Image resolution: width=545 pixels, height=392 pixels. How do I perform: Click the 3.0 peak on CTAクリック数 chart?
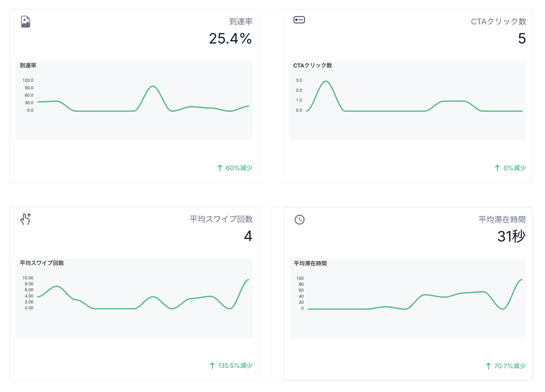[326, 81]
